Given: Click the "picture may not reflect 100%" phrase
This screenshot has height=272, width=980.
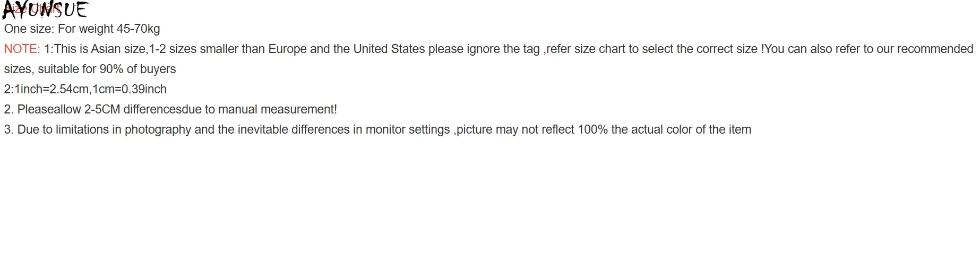Looking at the screenshot, I should [x=532, y=130].
